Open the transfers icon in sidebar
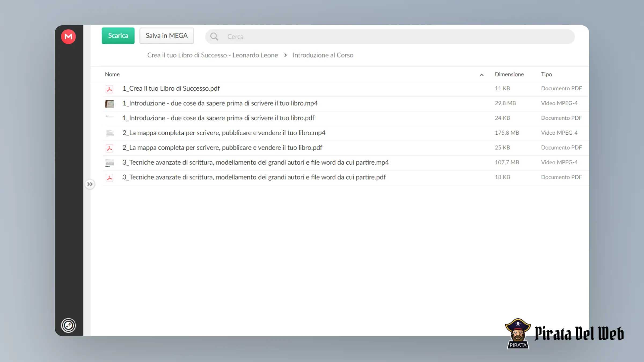Image resolution: width=644 pixels, height=362 pixels. [68, 325]
